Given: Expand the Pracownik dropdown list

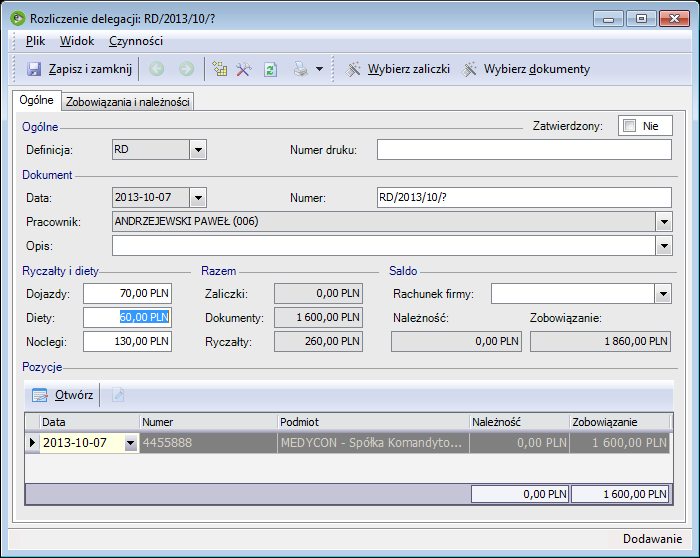Looking at the screenshot, I should 664,222.
